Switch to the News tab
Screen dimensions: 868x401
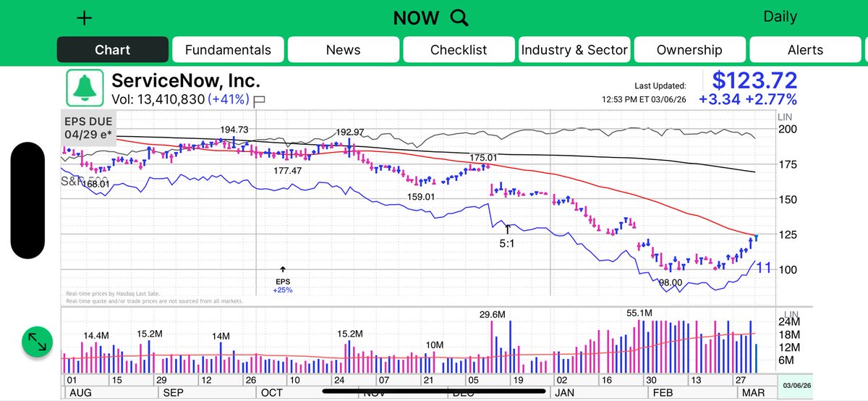[343, 50]
